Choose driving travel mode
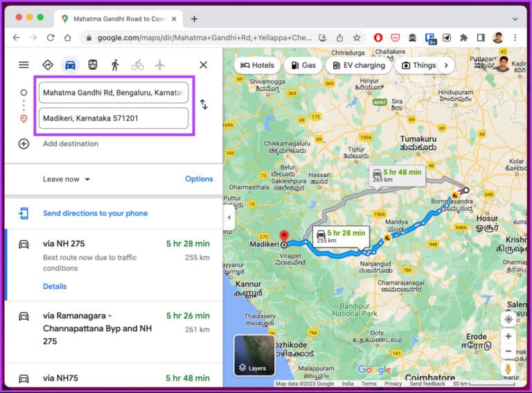Viewport: 532px width, 393px height. pyautogui.click(x=70, y=65)
